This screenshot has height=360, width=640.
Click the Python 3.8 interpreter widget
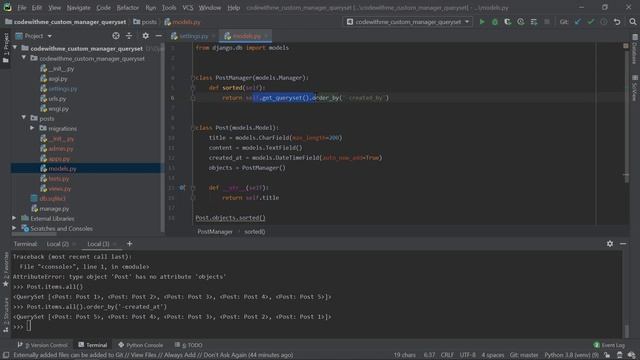click(571, 355)
